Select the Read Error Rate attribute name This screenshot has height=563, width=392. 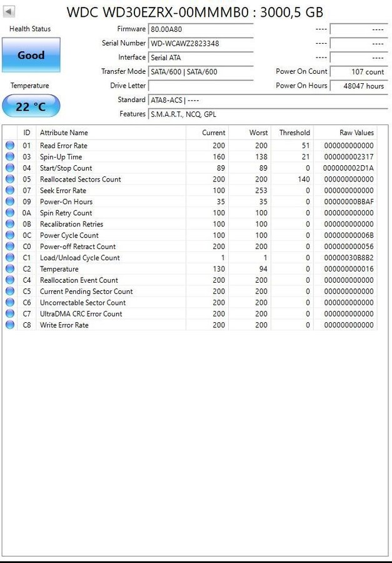64,145
